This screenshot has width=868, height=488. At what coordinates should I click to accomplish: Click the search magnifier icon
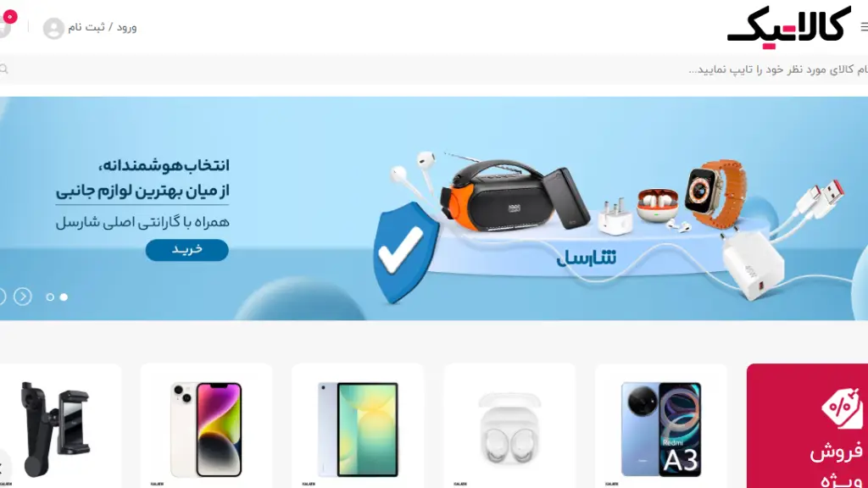[4, 69]
